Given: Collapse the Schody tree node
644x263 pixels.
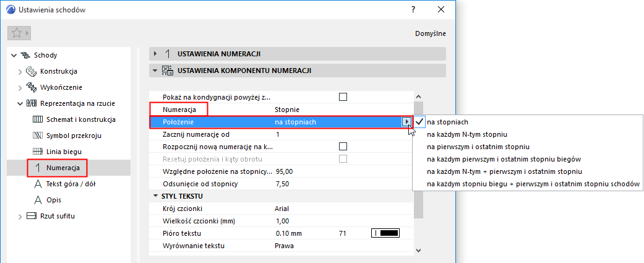Looking at the screenshot, I should tap(15, 56).
